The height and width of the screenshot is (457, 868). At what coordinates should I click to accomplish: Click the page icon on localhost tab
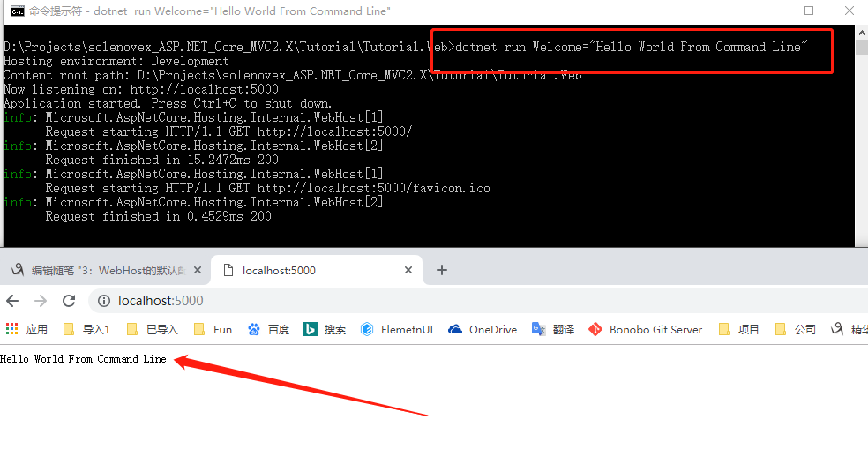pos(228,270)
